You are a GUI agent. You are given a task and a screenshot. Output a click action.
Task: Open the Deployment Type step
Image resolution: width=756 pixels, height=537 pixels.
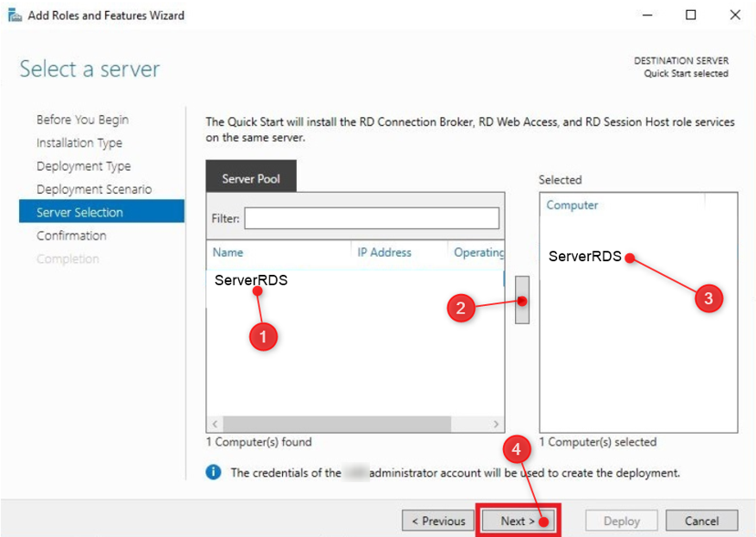[x=83, y=166]
